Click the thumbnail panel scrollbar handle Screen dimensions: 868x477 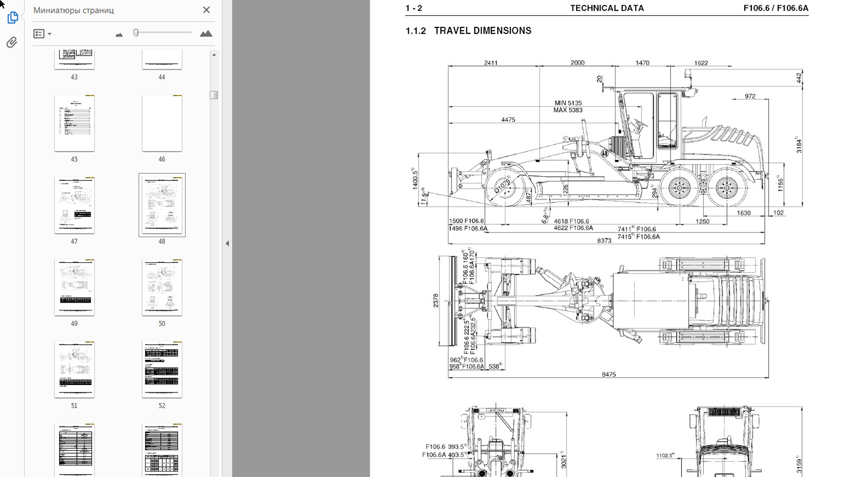214,95
